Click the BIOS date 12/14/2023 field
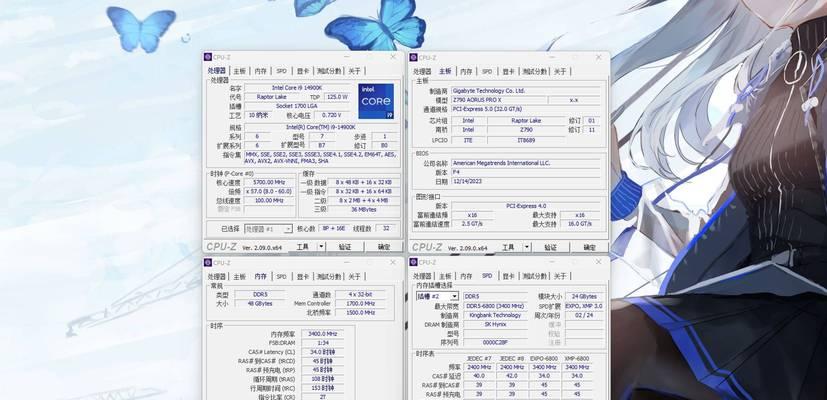This screenshot has height=400, width=827. 525,181
